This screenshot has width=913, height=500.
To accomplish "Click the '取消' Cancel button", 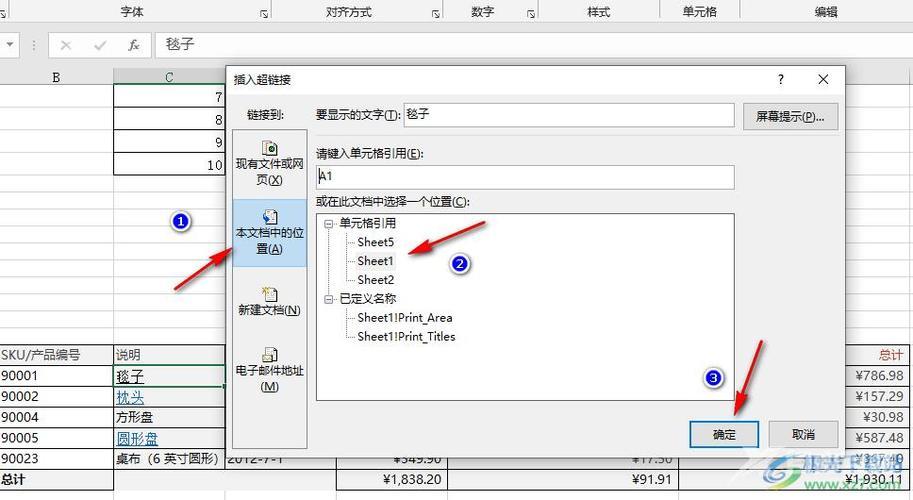I will point(803,434).
